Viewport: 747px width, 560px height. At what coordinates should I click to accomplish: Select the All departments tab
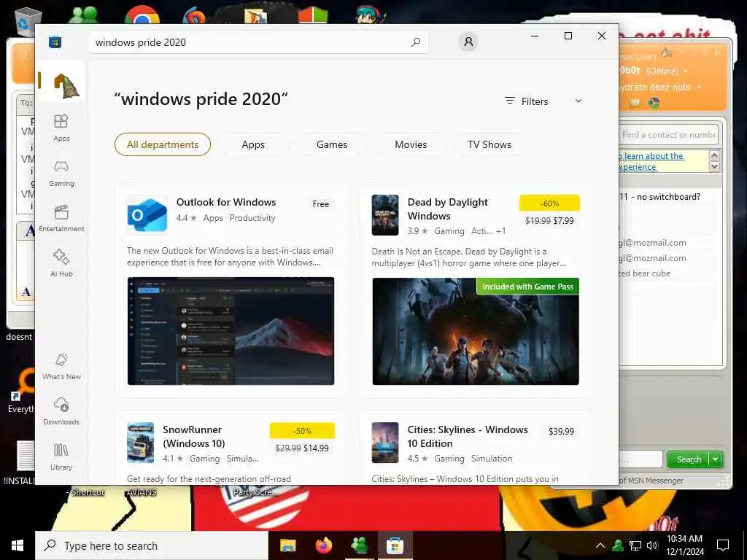click(163, 144)
